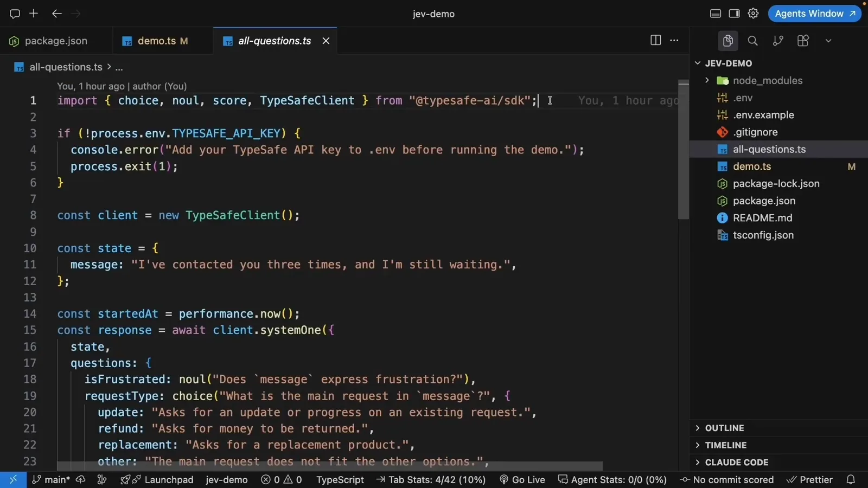Viewport: 868px width, 488px height.
Task: View Agent Stats 0/0 entry
Action: 612,480
